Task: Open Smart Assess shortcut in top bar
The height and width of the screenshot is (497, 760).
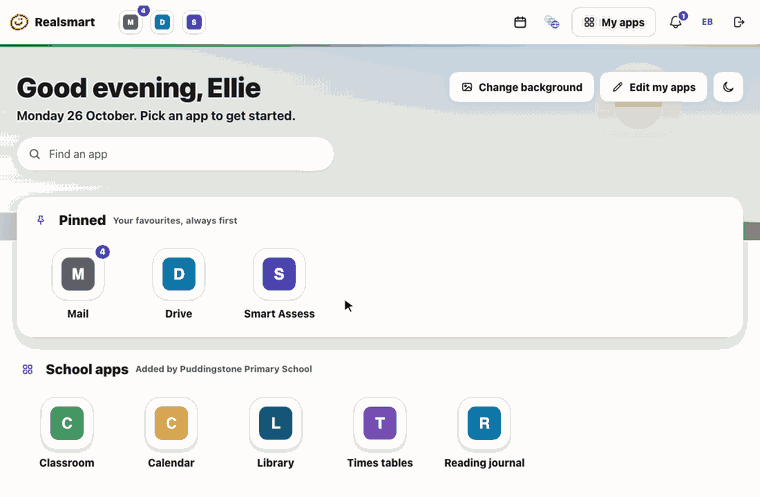Action: tap(194, 22)
